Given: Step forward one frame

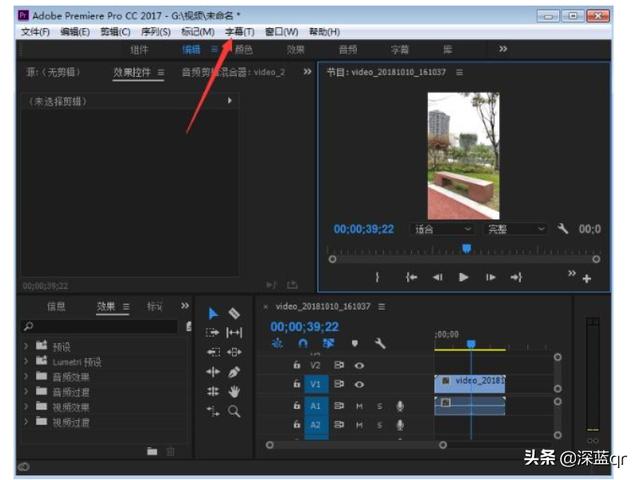Looking at the screenshot, I should 490,278.
